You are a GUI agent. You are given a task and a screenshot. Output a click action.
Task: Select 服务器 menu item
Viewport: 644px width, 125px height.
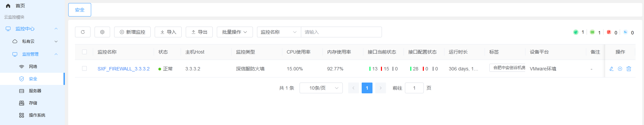(x=35, y=91)
